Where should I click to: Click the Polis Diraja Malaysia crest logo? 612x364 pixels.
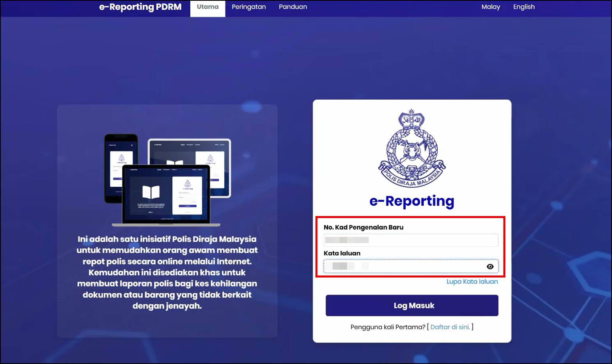click(x=412, y=149)
